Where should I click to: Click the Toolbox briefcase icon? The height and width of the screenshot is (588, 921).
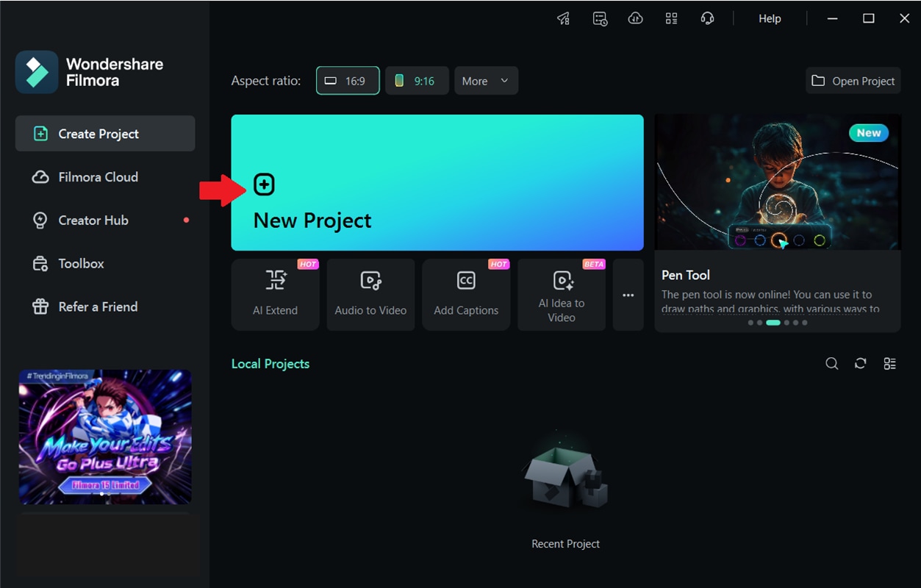tap(40, 264)
